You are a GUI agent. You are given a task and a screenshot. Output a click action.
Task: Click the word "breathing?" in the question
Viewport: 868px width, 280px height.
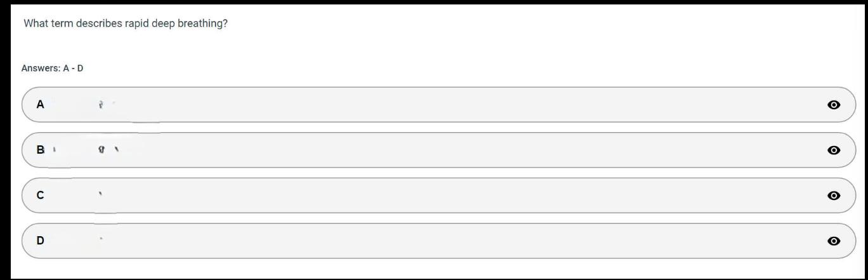click(x=204, y=23)
